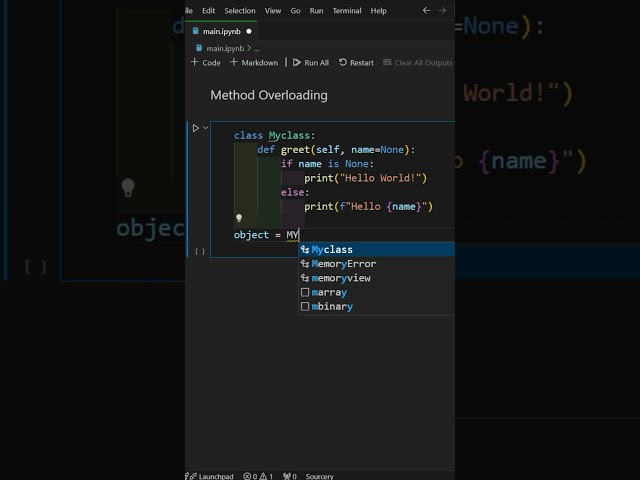Click the cell execution count brackets
Viewport: 640px width, 480px height.
pyautogui.click(x=200, y=251)
